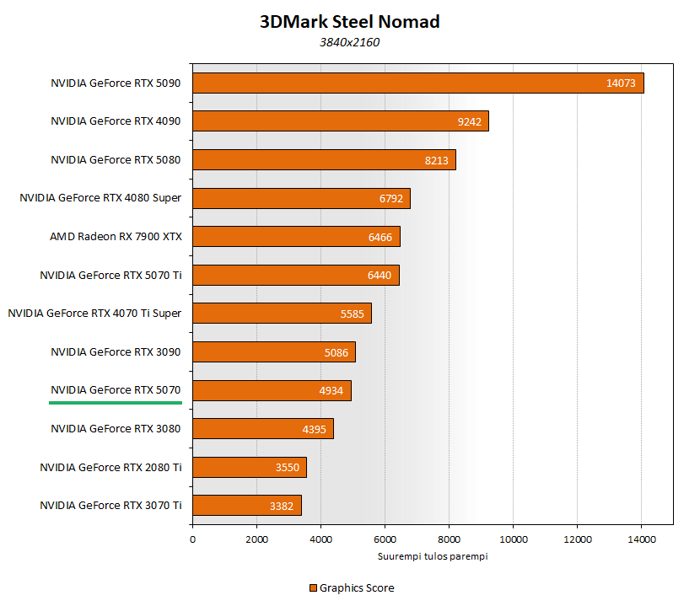Select the score value "4395"

[x=315, y=430]
